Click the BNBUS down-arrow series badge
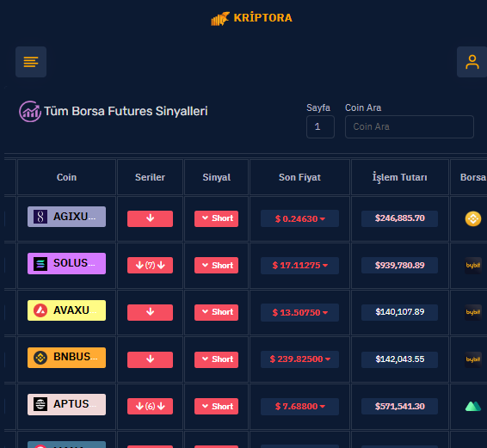487x448 pixels. 150,359
